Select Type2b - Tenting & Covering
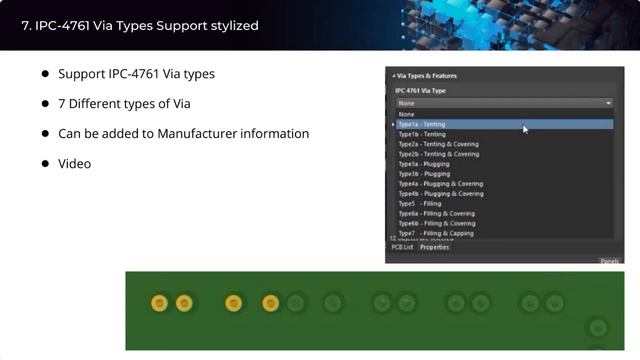 [x=505, y=154]
